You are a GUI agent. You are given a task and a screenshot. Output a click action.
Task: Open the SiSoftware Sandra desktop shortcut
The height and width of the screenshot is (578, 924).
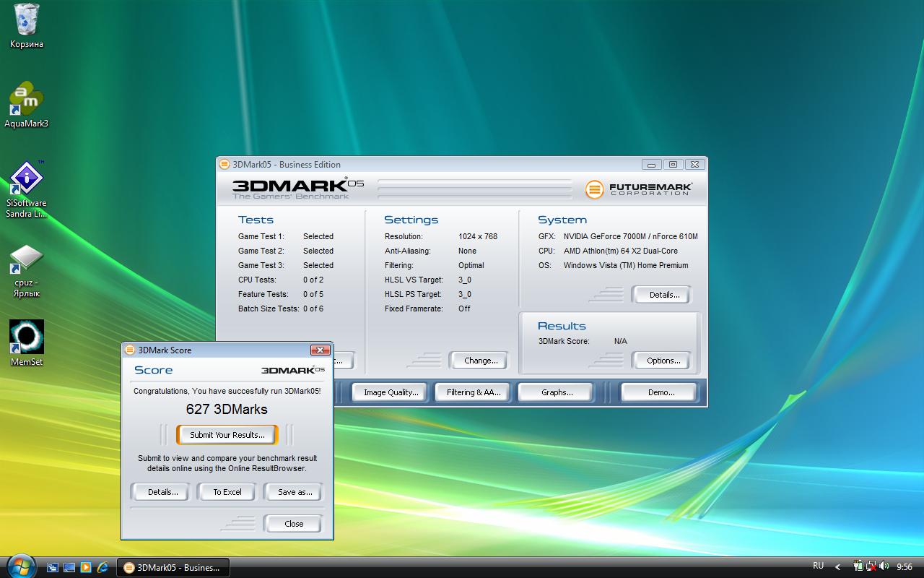(x=27, y=189)
